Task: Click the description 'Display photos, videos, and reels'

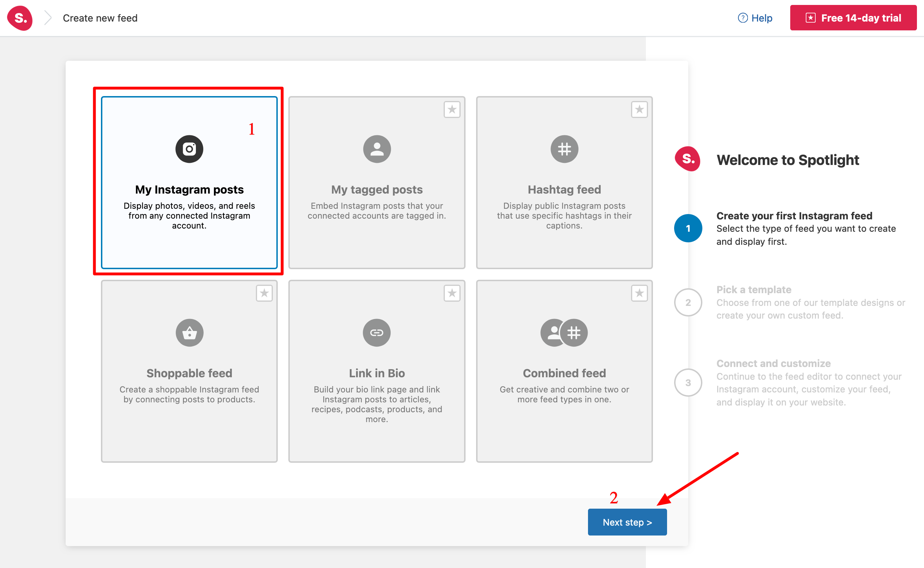Action: click(x=189, y=206)
